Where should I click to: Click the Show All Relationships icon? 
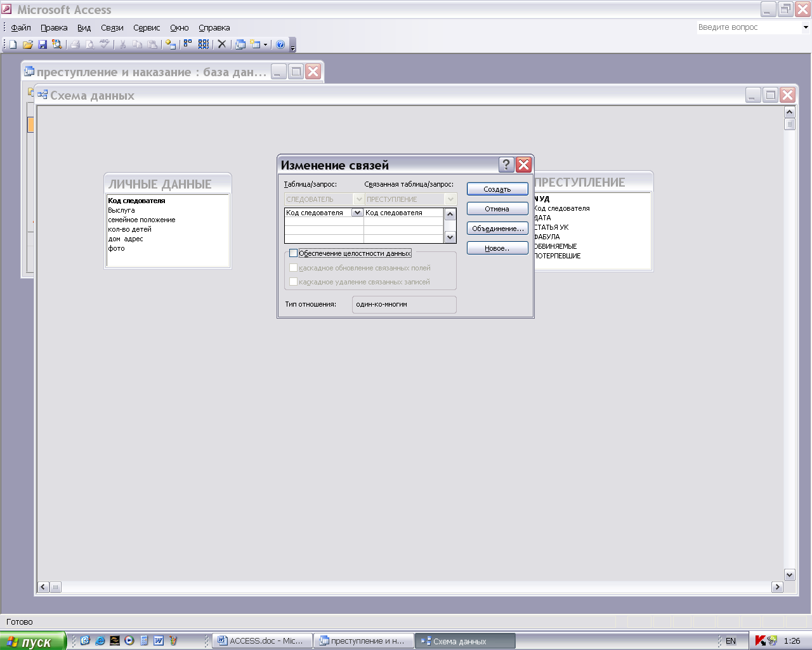[x=203, y=44]
